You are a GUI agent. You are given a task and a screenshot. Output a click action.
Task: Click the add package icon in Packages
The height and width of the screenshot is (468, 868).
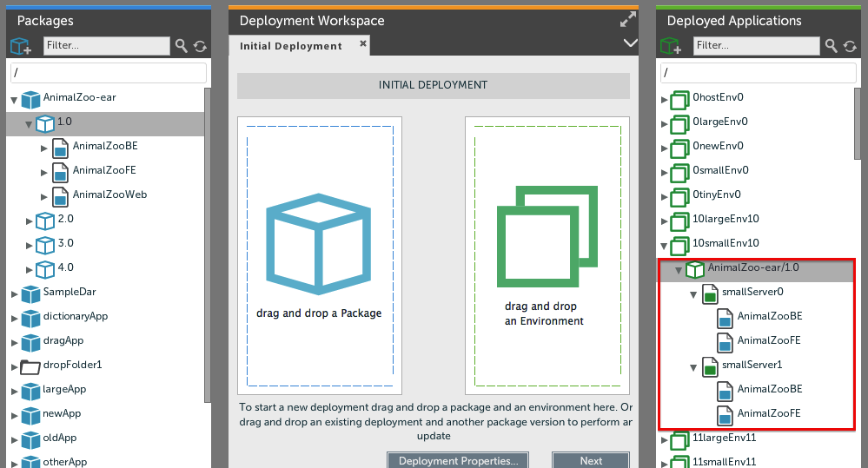(x=20, y=46)
